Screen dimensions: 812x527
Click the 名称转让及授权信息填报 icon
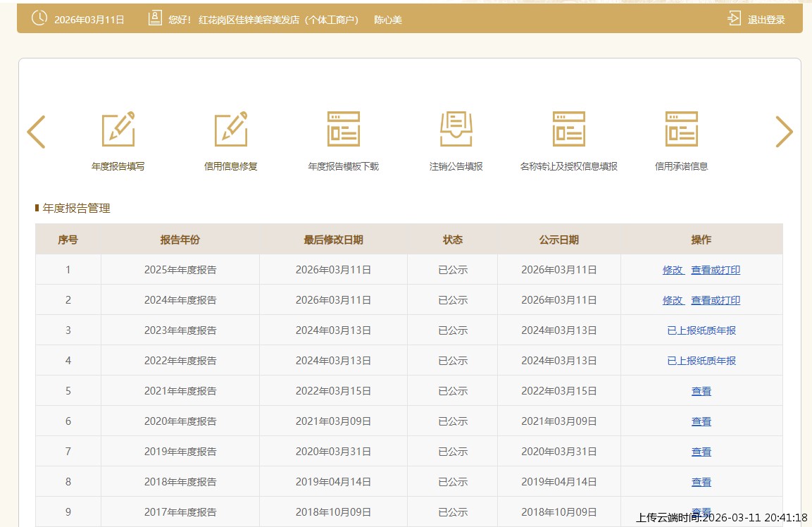[569, 130]
